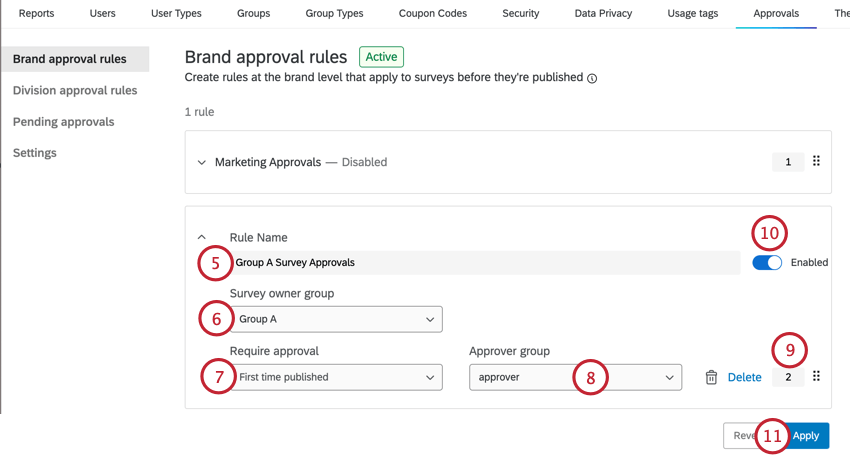This screenshot has height=459, width=850.
Task: Click the Delete link
Action: (744, 377)
